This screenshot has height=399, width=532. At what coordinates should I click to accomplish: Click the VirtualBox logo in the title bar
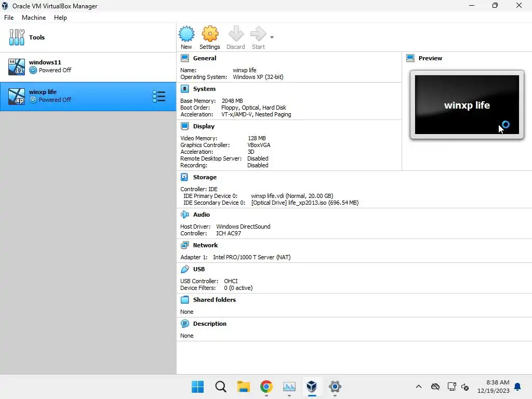click(5, 6)
